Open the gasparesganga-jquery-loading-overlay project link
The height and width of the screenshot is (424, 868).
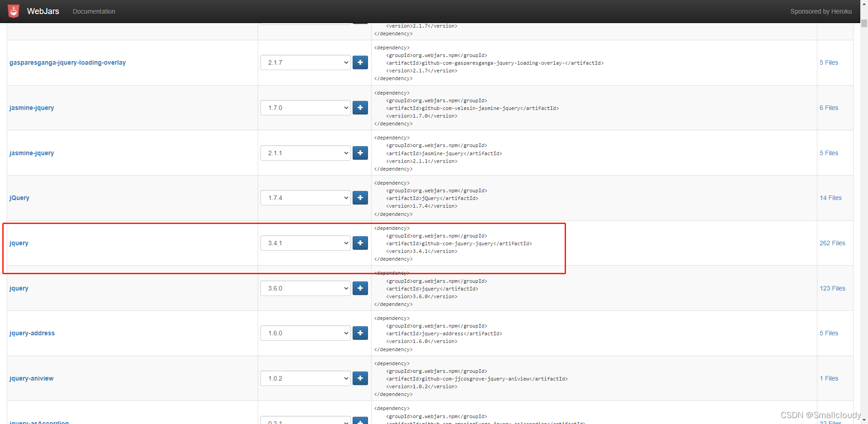coord(68,62)
